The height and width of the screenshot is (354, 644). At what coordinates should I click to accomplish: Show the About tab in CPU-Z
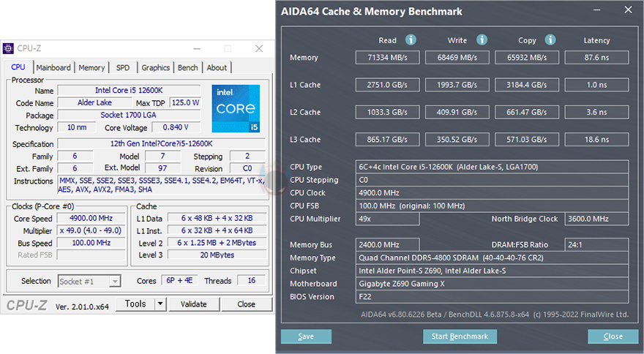point(217,68)
